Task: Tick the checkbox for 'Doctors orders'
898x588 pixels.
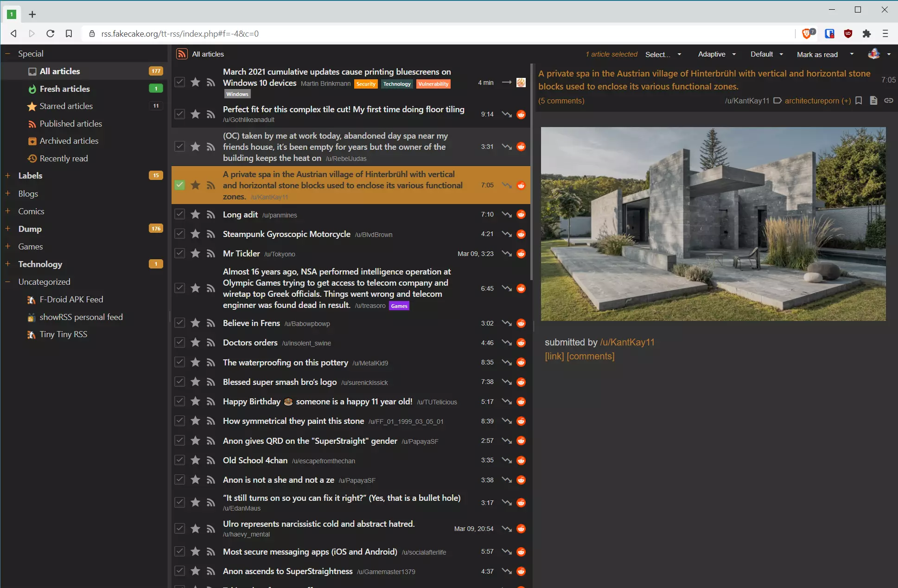Action: 180,343
